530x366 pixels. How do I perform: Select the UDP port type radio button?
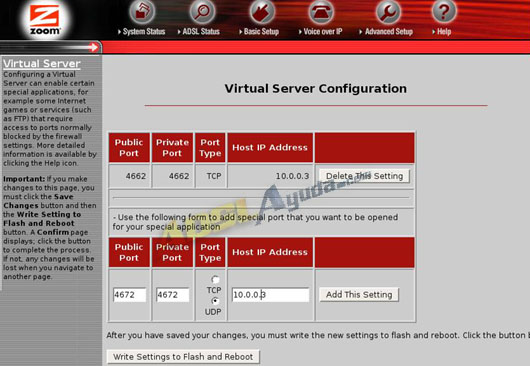[215, 301]
